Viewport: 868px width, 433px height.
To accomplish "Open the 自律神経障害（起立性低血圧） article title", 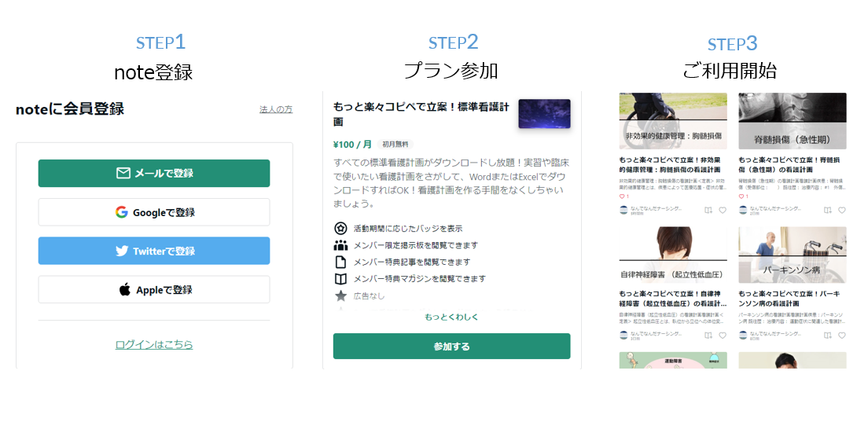I will [x=672, y=298].
